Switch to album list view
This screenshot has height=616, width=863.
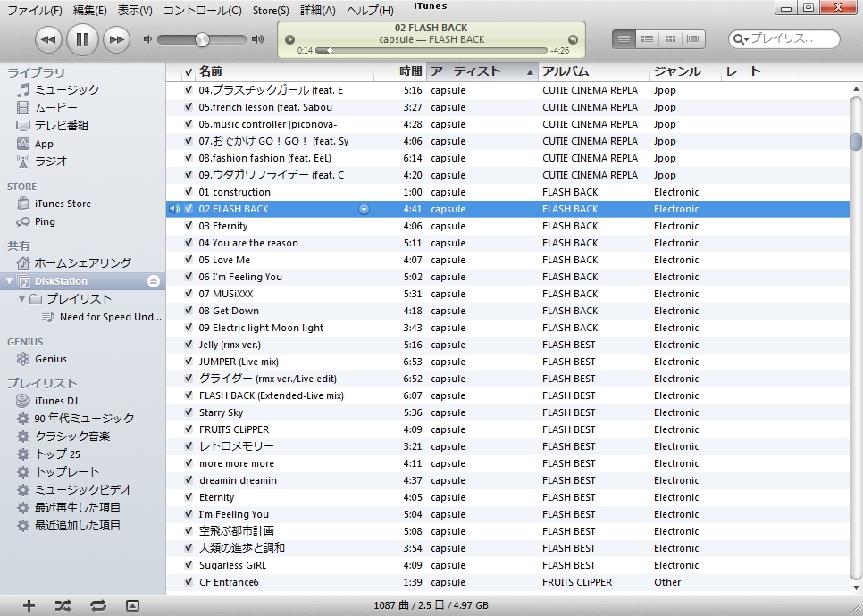click(647, 39)
